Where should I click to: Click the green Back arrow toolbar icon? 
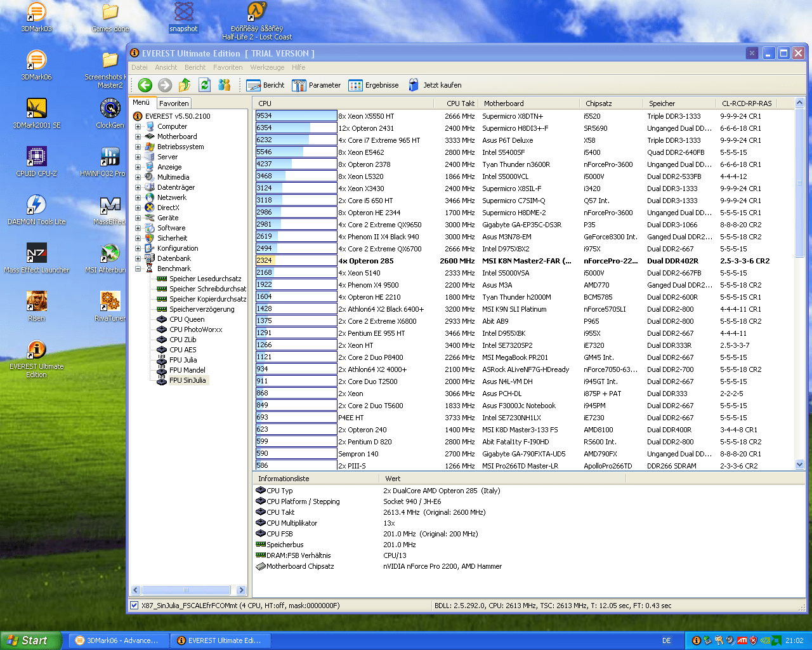[x=145, y=85]
